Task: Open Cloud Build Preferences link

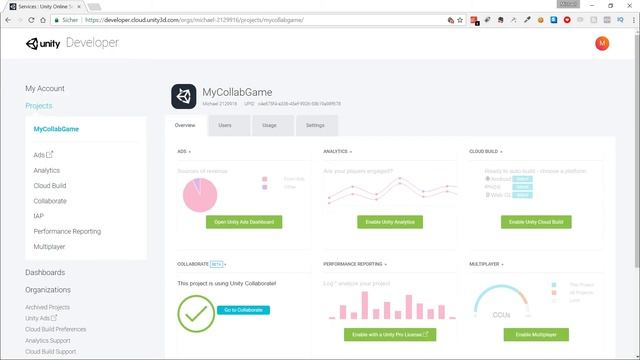Action: (x=56, y=329)
